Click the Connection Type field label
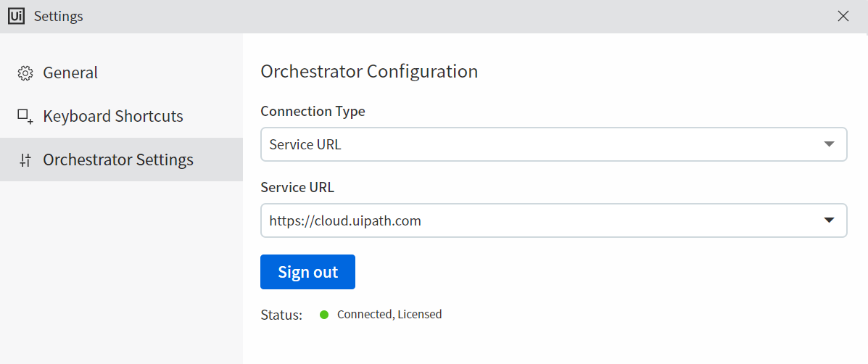868x364 pixels. 313,112
